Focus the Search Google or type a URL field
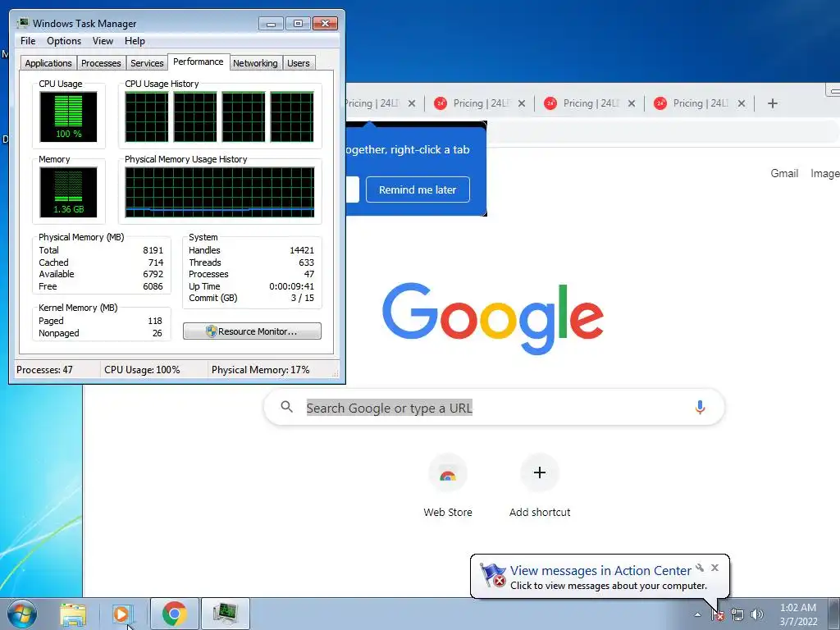Screen dimensions: 840x630 (x=494, y=407)
